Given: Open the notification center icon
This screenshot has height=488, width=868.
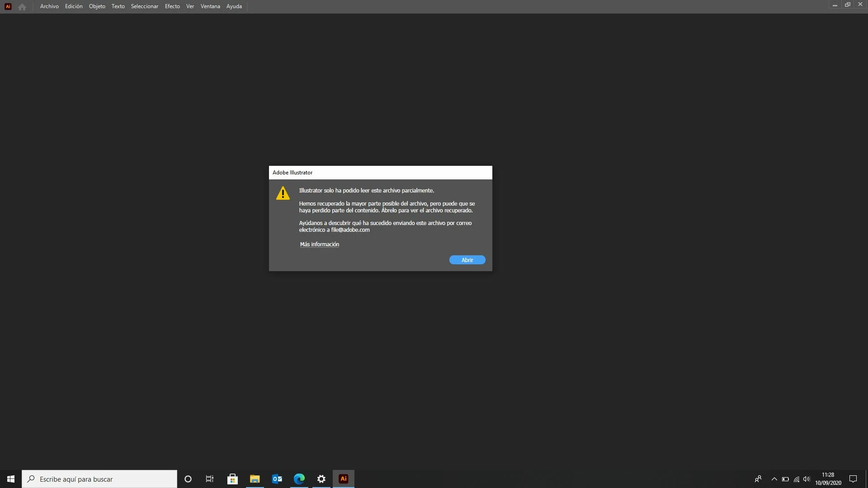Looking at the screenshot, I should [x=853, y=479].
